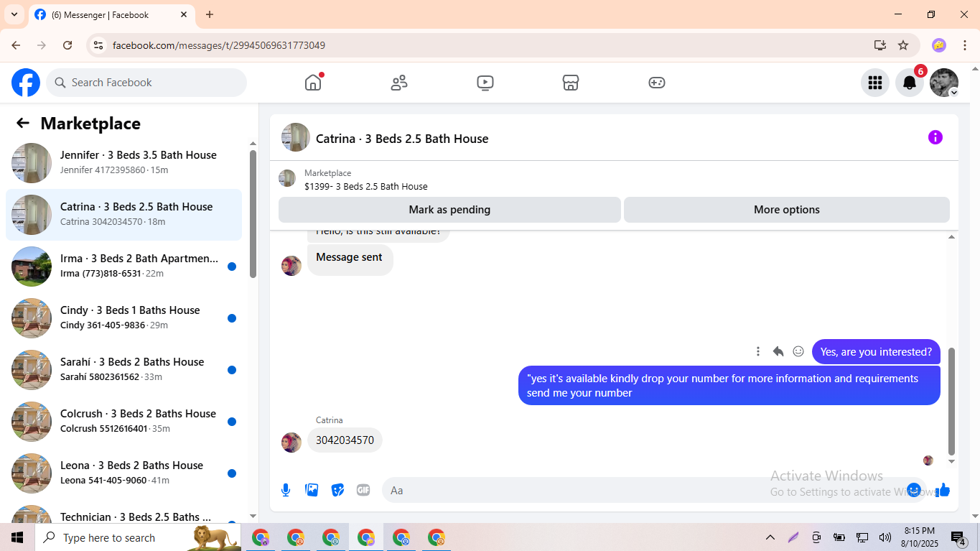
Task: Click the 8:15 PM clock
Action: [x=919, y=531]
